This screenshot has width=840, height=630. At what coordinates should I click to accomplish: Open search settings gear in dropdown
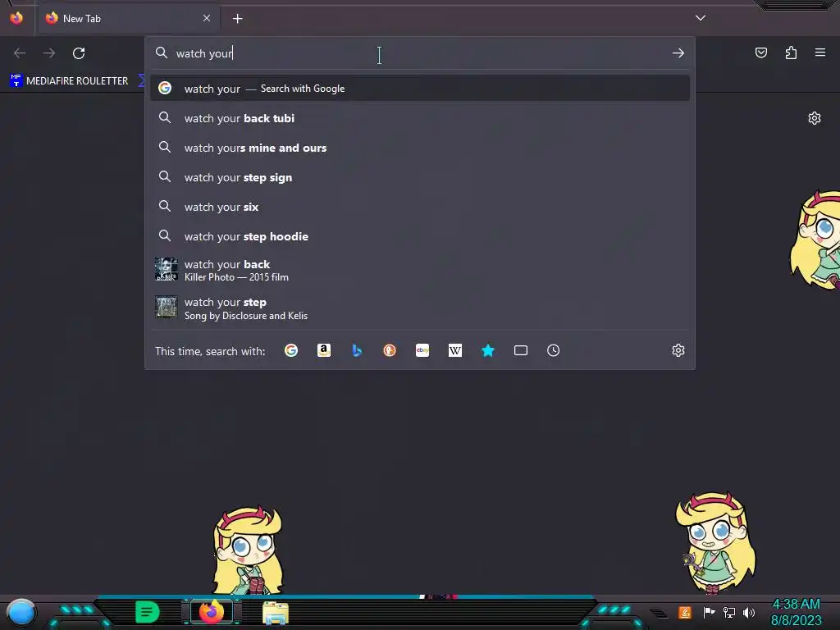tap(678, 350)
